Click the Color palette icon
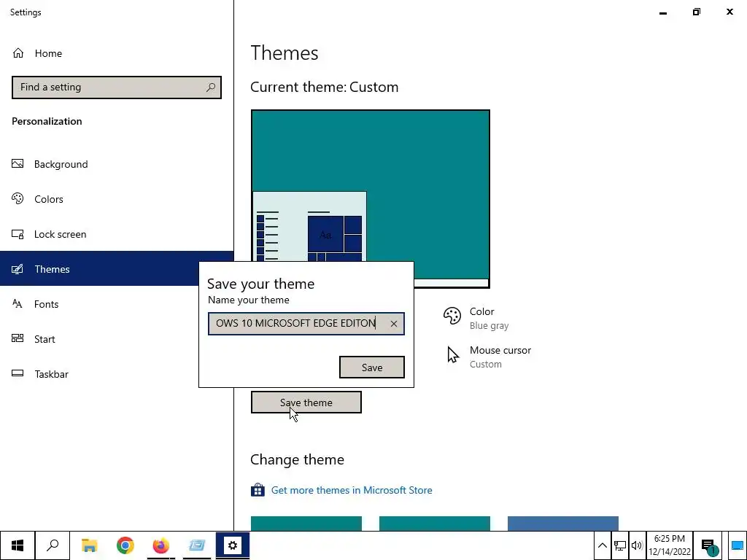 pyautogui.click(x=452, y=316)
